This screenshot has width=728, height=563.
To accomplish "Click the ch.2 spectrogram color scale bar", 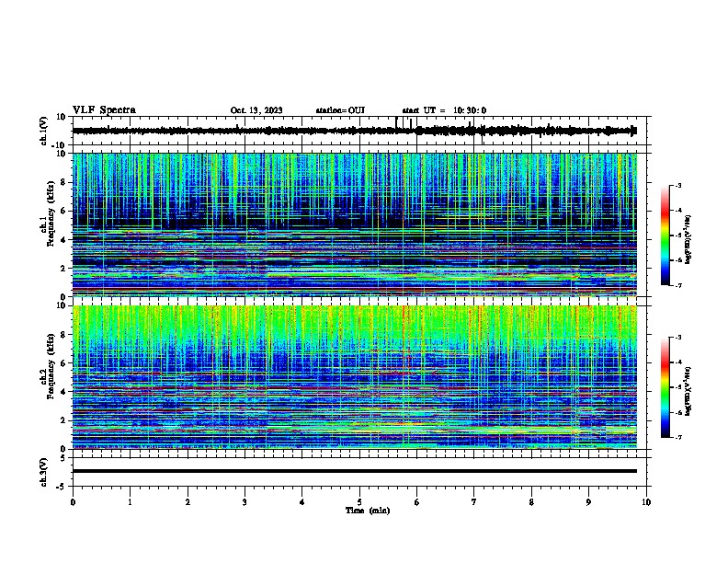I will click(x=665, y=387).
